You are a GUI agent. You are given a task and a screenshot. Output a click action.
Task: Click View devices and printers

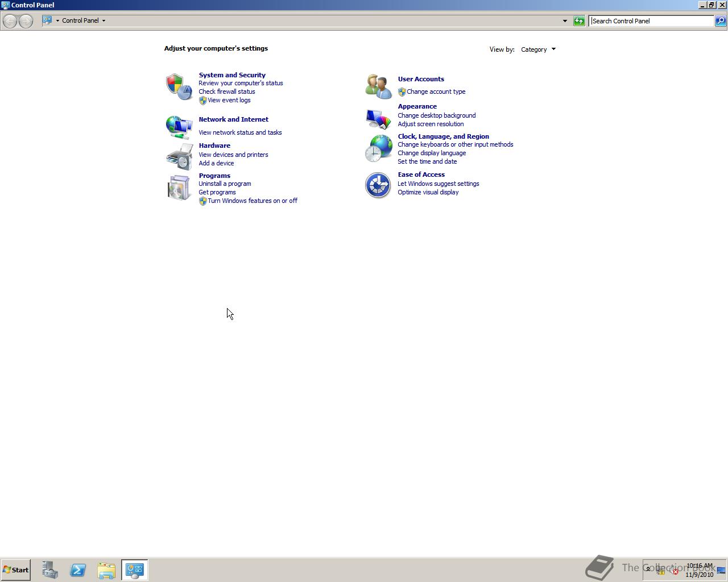pos(233,155)
